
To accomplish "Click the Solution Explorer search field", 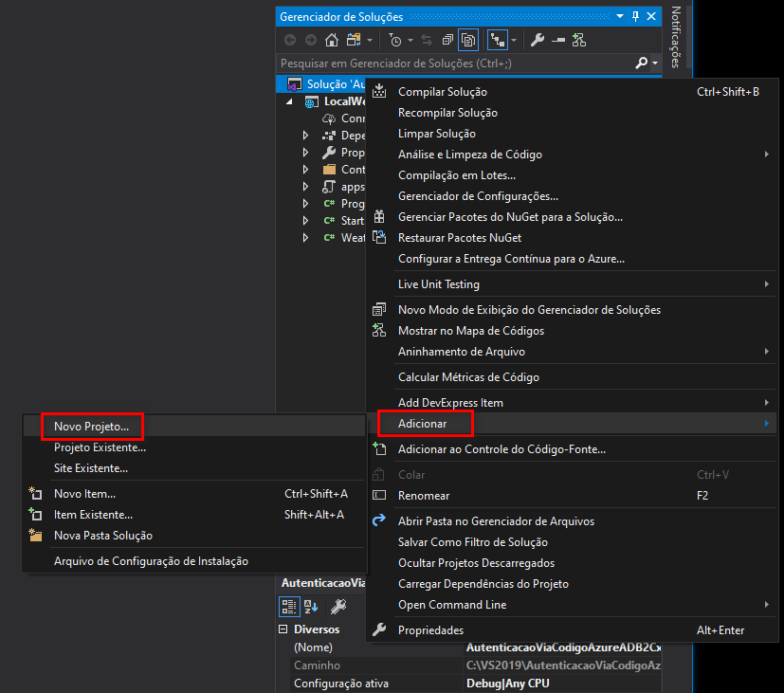I will (455, 64).
